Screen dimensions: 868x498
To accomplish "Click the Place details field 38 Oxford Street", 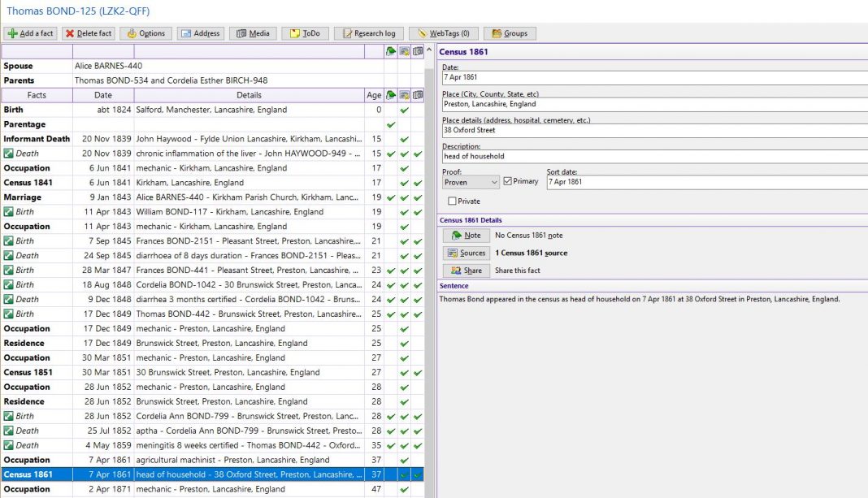I will tap(654, 130).
